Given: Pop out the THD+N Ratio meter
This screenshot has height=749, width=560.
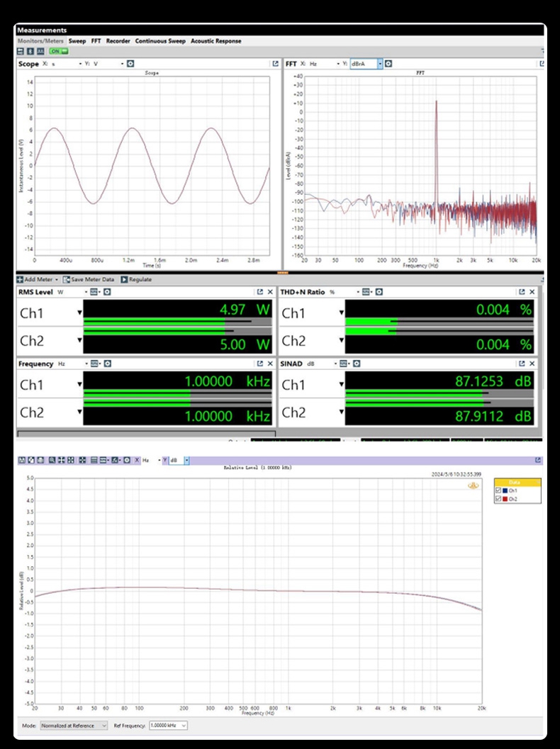Looking at the screenshot, I should pyautogui.click(x=522, y=292).
